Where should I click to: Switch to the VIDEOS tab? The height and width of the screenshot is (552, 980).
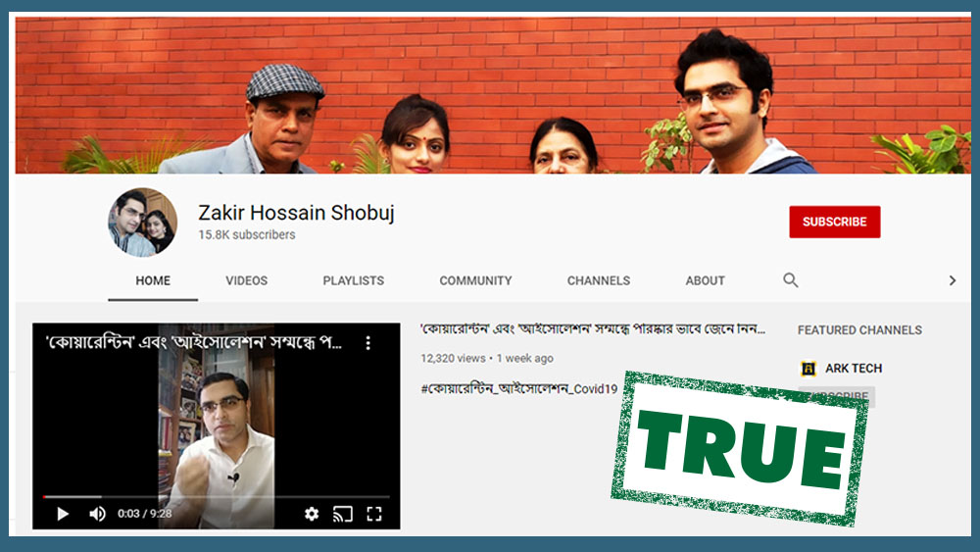246,280
